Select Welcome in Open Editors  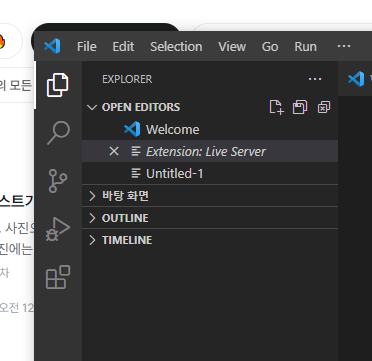(x=210, y=129)
